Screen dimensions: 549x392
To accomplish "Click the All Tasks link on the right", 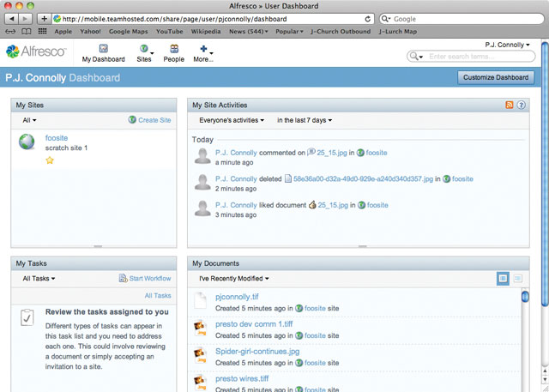I will 158,296.
